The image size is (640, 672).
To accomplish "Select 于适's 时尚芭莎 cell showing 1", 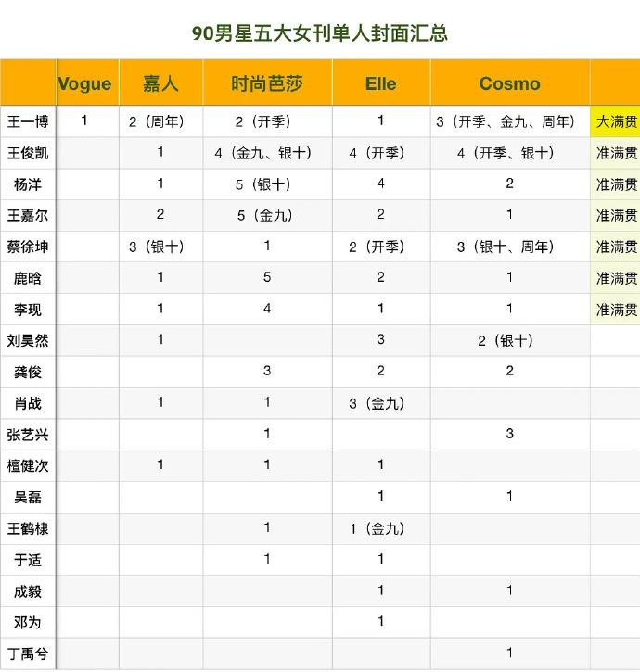I will pos(267,559).
